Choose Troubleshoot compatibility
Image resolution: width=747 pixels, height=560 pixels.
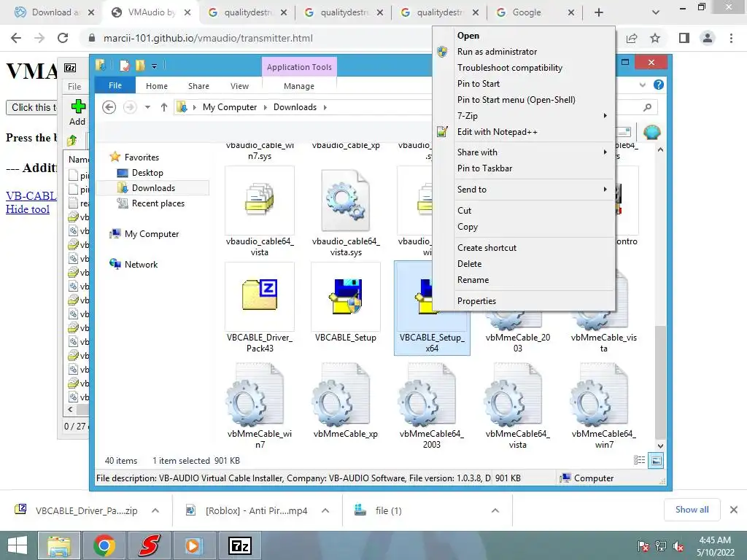[510, 68]
